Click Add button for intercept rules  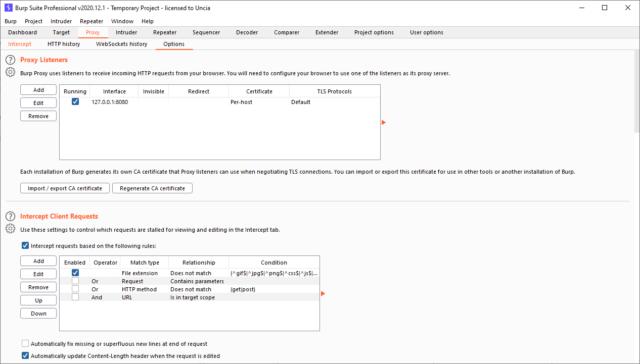(x=38, y=261)
